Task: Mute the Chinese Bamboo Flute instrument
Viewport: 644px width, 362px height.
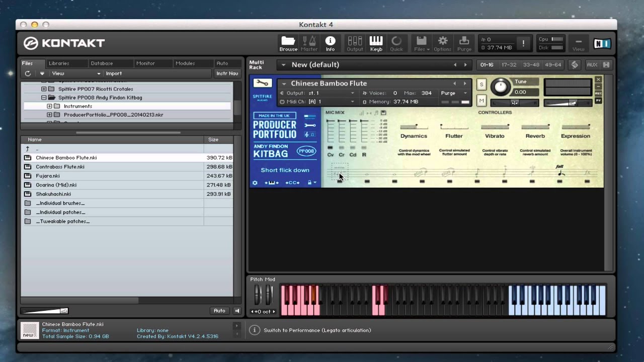Action: coord(481,101)
